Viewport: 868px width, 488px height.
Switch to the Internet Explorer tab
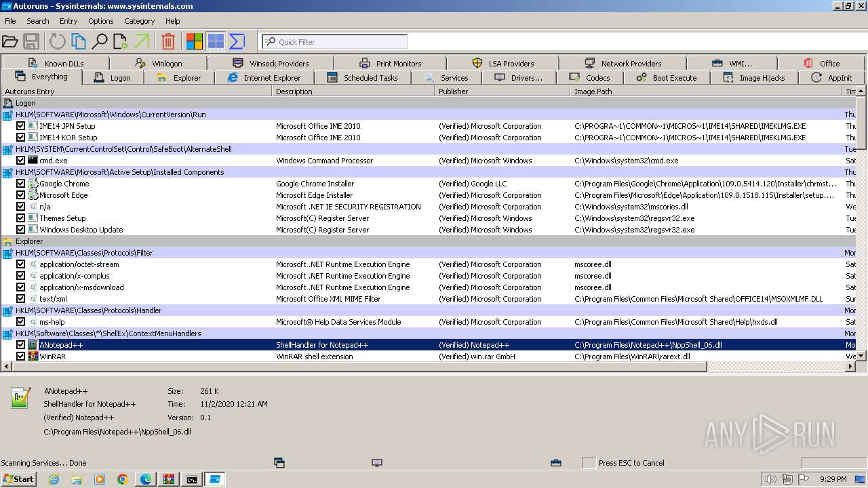point(264,77)
